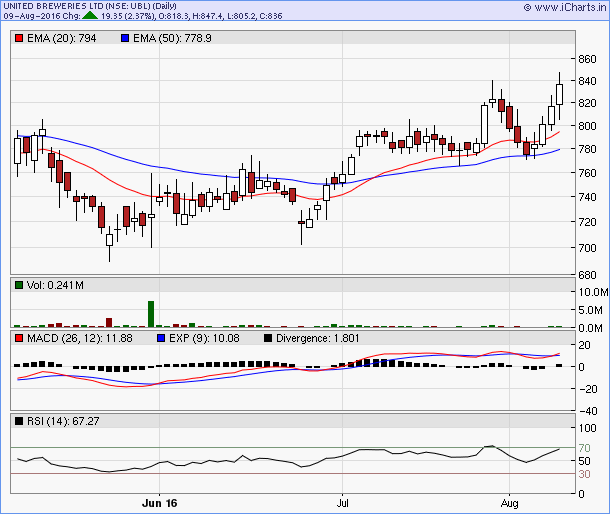The image size is (610, 514).
Task: Click the black Divergence legend swatch
Action: pyautogui.click(x=268, y=338)
